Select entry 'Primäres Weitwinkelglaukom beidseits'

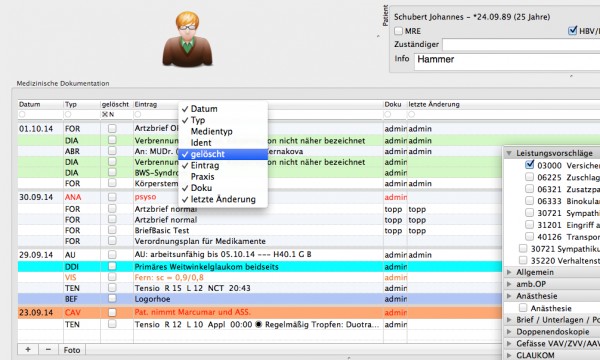(x=207, y=267)
